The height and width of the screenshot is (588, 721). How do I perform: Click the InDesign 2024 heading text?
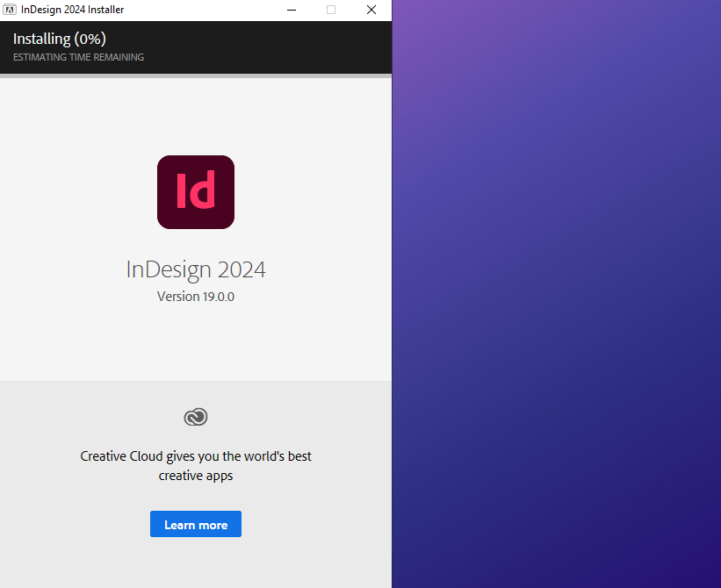pyautogui.click(x=195, y=269)
